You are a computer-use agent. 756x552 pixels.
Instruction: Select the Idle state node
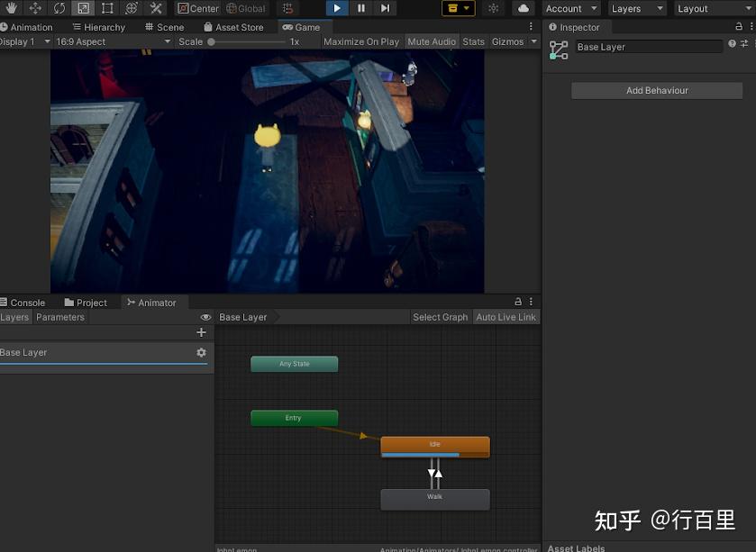pyautogui.click(x=435, y=445)
